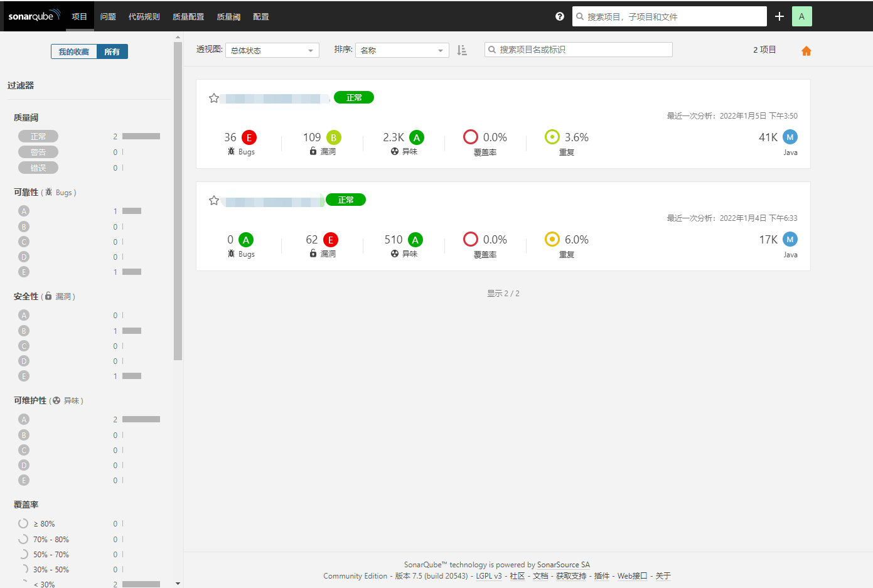Click the 搜索项目名或标识 search field
The width and height of the screenshot is (873, 588).
578,49
